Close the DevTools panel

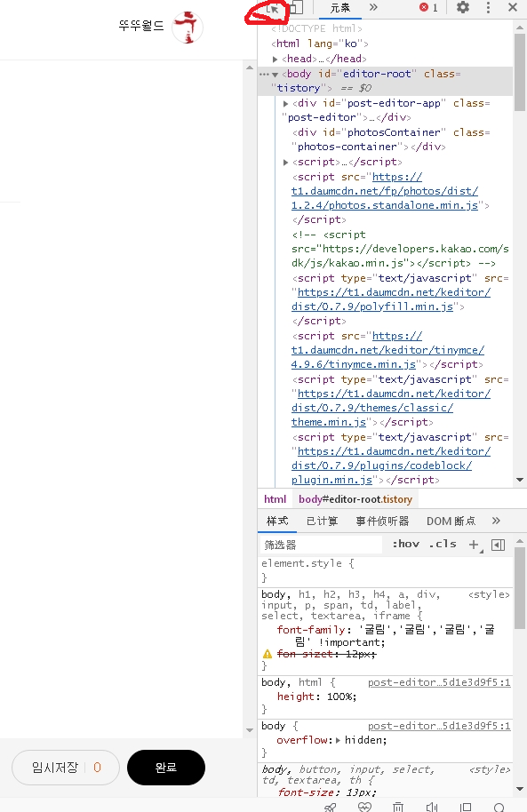pos(513,7)
